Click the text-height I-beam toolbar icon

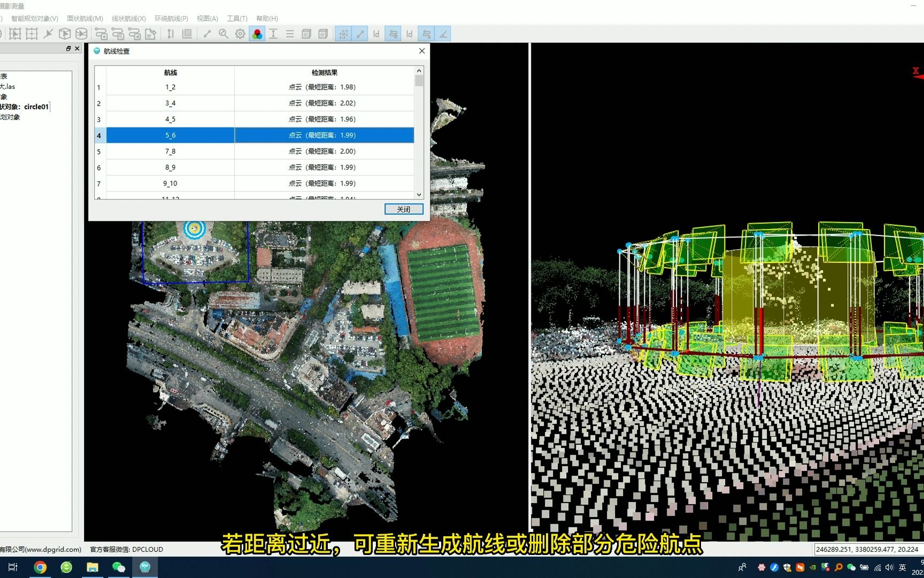273,34
